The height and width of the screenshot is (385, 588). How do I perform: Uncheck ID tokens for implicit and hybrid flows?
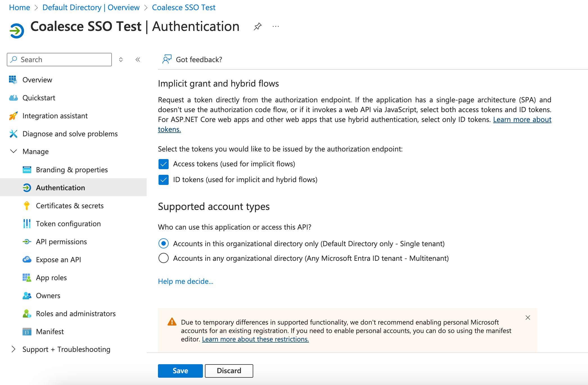164,180
